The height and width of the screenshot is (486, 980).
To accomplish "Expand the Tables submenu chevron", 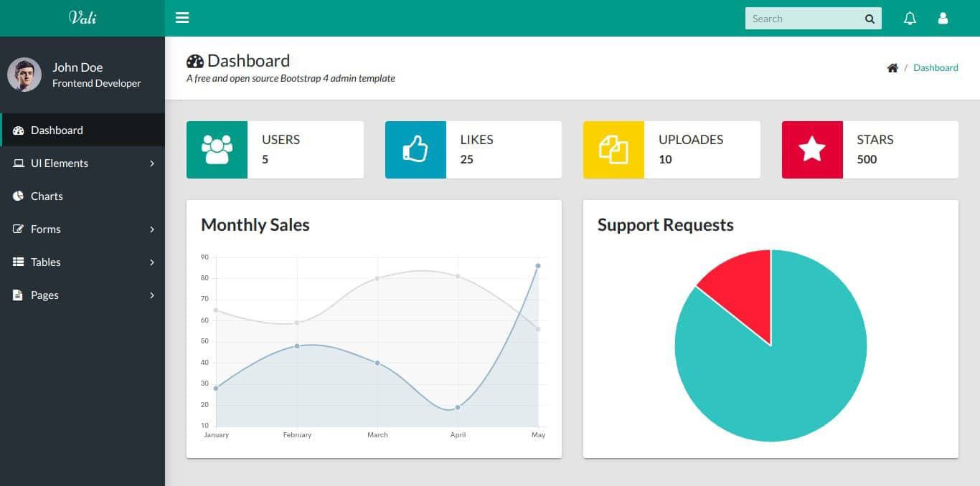I will [x=152, y=262].
